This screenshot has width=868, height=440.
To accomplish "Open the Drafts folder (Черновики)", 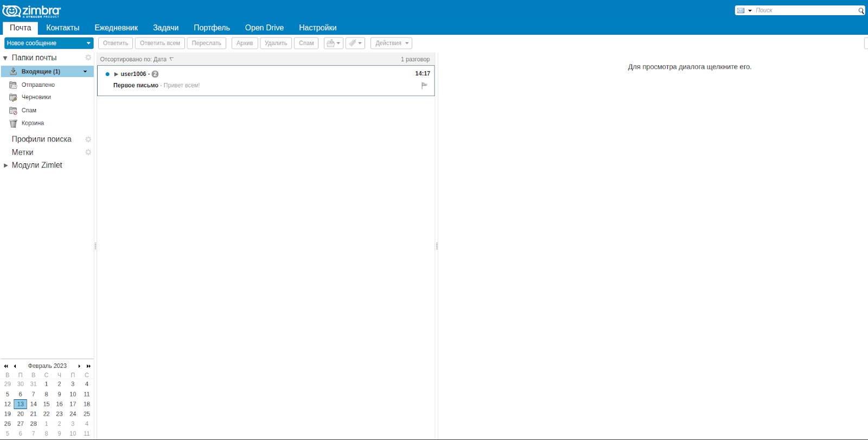I will (36, 97).
